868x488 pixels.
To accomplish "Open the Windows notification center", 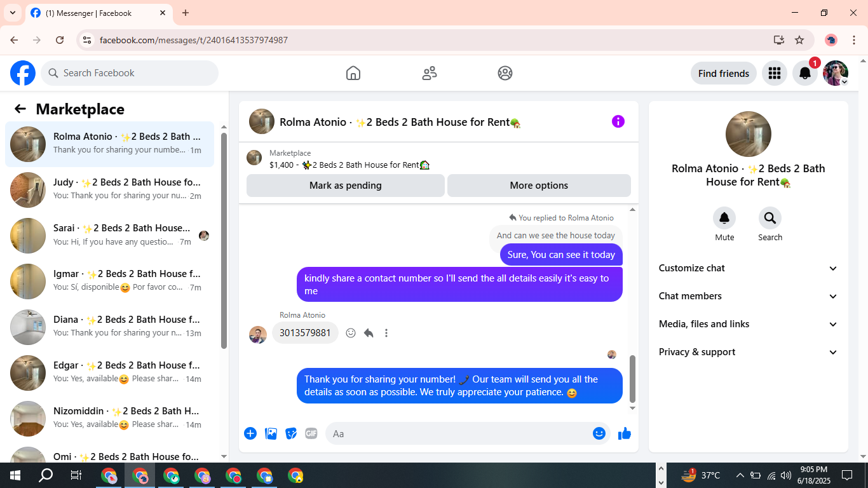I will (x=847, y=475).
